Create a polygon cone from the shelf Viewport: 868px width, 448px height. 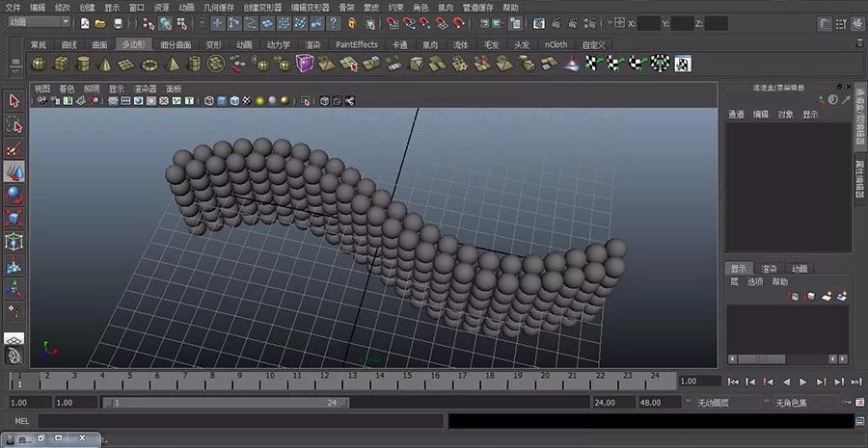pos(104,65)
